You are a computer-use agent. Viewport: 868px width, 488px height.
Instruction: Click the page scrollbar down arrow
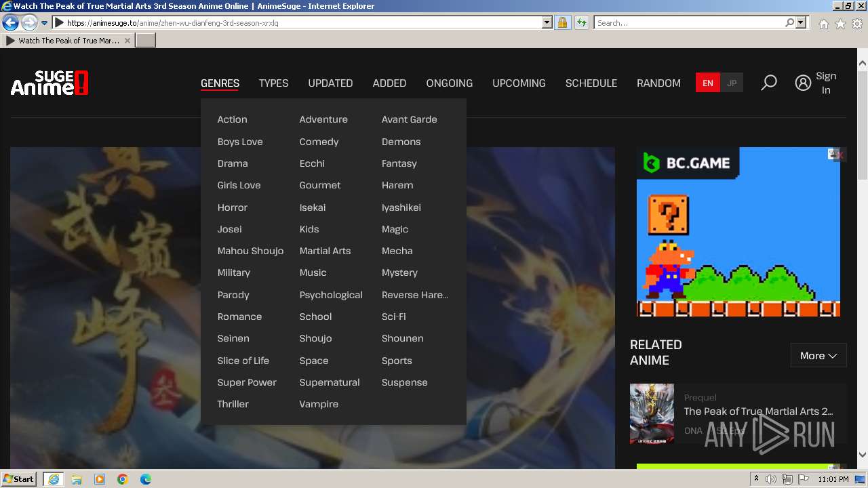point(862,455)
